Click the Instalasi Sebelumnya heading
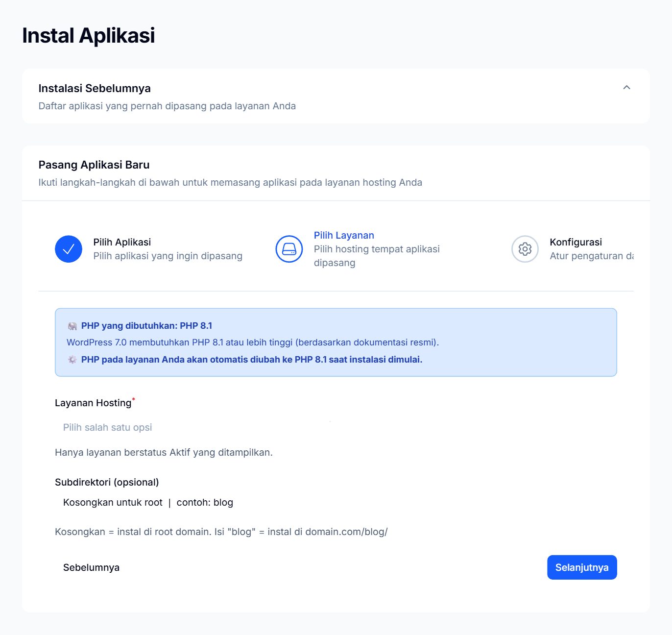672x635 pixels. pos(95,88)
